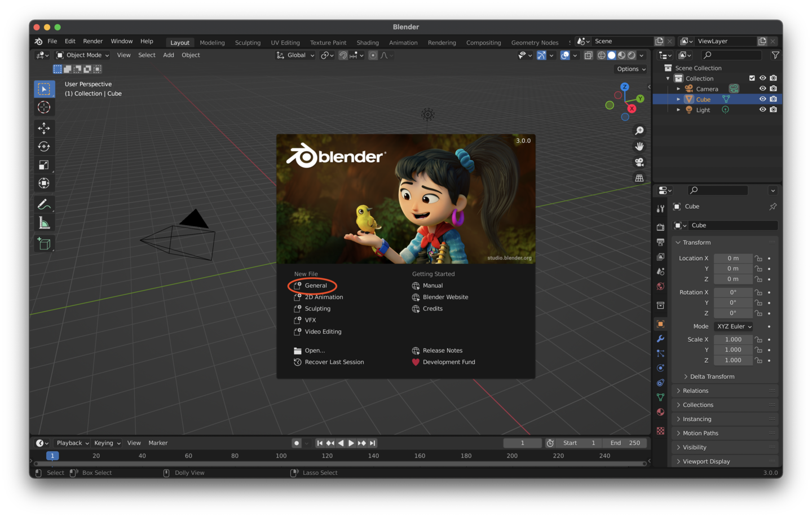Image resolution: width=812 pixels, height=517 pixels.
Task: Play the animation forward
Action: tap(351, 443)
